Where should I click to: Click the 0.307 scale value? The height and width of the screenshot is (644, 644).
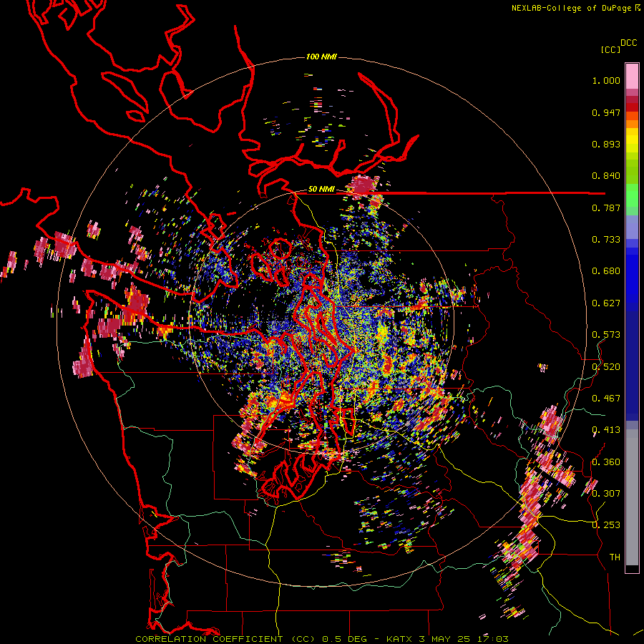click(606, 494)
